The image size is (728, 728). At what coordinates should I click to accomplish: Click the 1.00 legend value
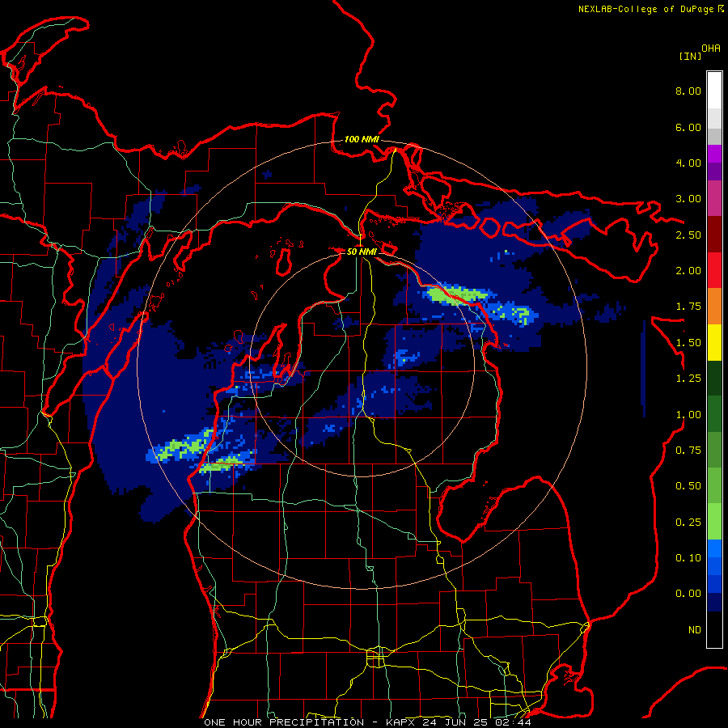coord(688,415)
